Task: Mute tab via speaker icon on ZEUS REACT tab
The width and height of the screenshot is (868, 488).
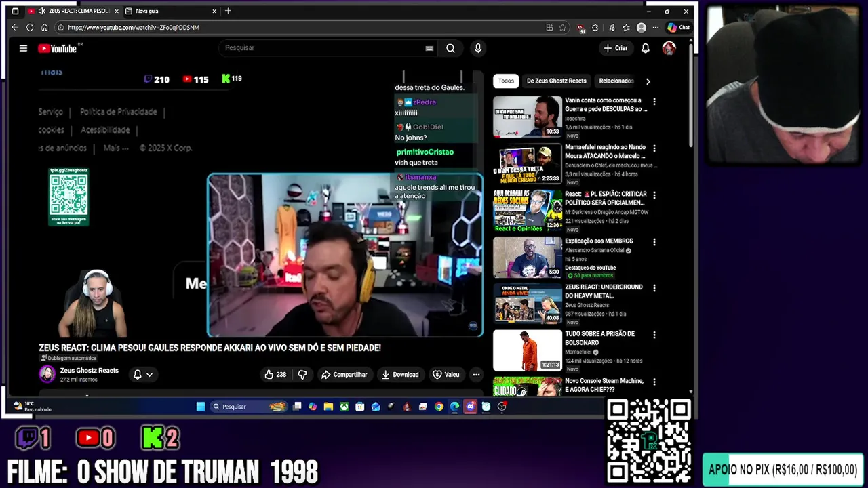Action: tap(41, 11)
